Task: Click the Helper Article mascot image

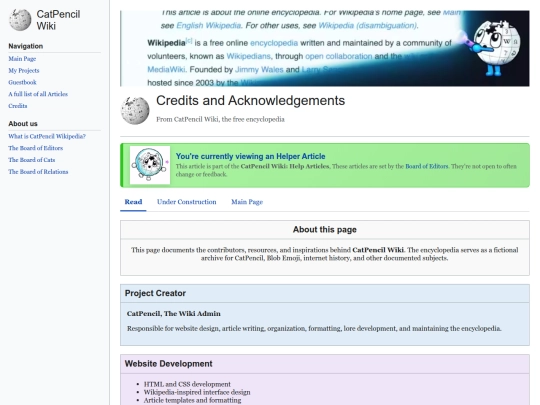Action: [x=150, y=165]
